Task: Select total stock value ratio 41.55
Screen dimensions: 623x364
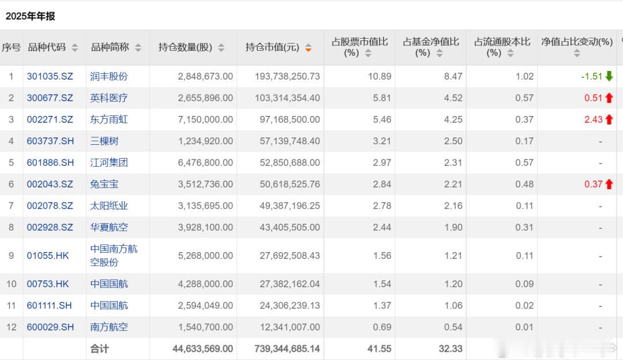Action: point(380,349)
